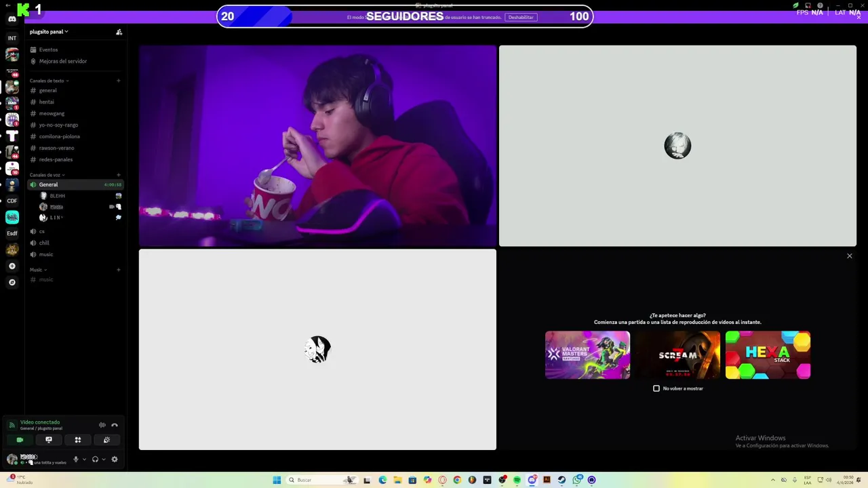This screenshot has width=868, height=488.
Task: Open the #music text channel
Action: (75, 279)
